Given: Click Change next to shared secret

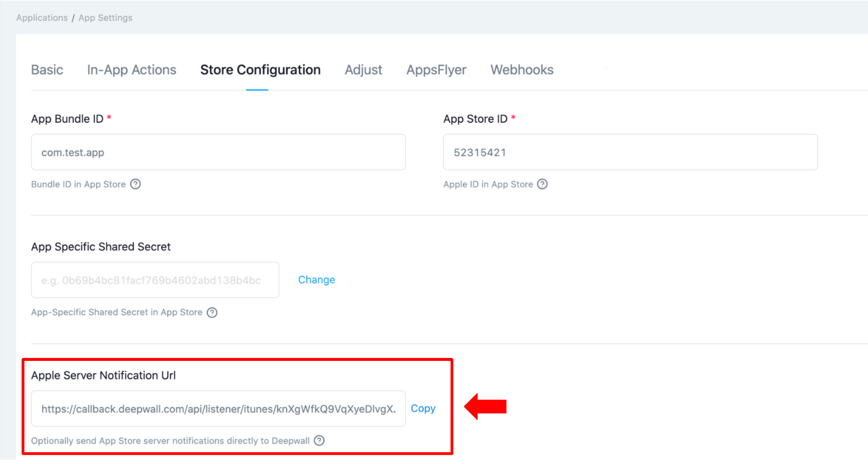Looking at the screenshot, I should click(316, 280).
